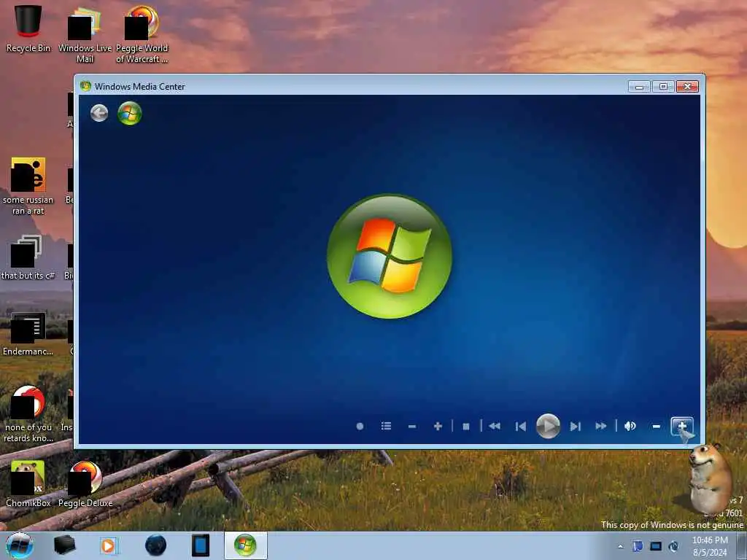Viewport: 747px width, 560px height.
Task: Click the tray icon left of the clock
Action: point(673,546)
